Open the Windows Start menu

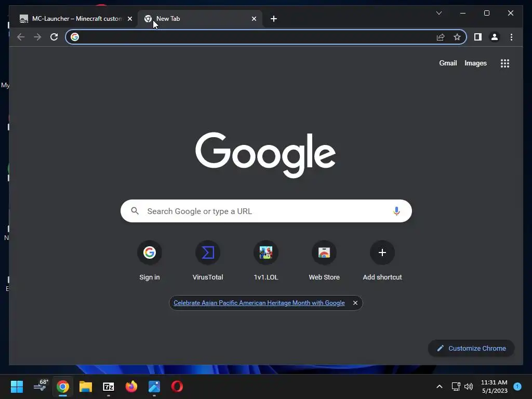pyautogui.click(x=17, y=387)
